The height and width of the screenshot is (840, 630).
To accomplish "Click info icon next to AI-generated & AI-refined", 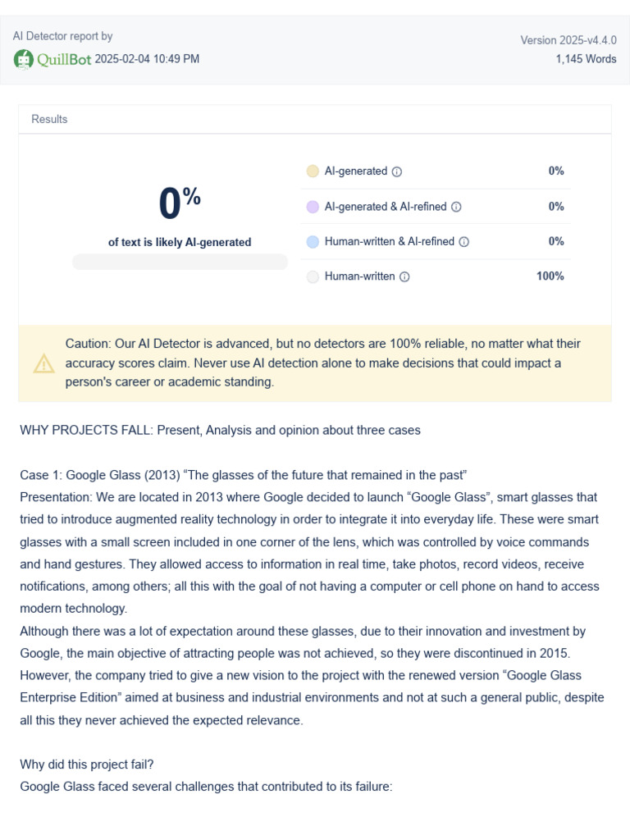I will click(456, 207).
